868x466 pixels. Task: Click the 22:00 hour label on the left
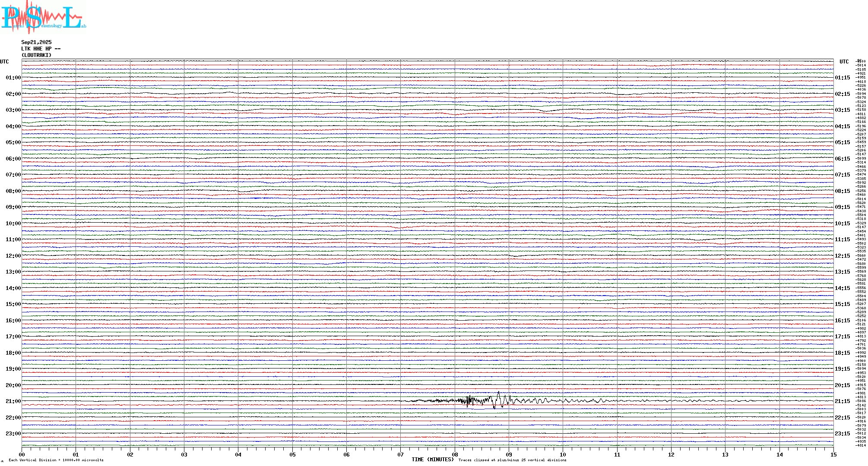coord(13,418)
